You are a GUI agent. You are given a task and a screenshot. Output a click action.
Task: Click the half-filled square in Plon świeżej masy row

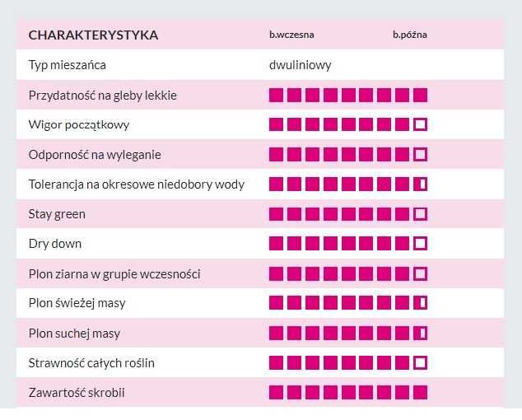coord(421,303)
